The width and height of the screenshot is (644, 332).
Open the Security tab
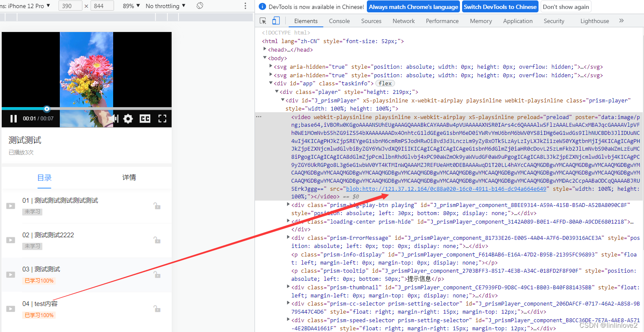554,21
